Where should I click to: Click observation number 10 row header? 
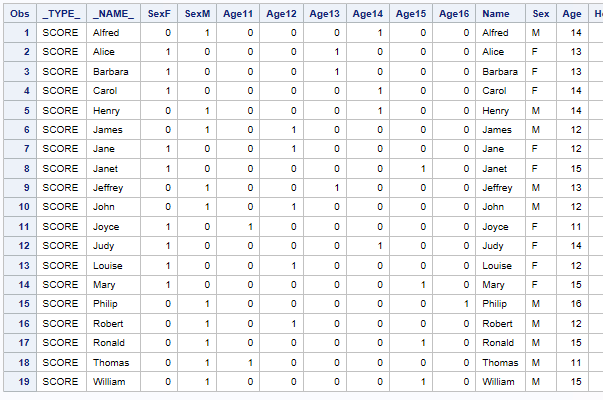[19, 207]
